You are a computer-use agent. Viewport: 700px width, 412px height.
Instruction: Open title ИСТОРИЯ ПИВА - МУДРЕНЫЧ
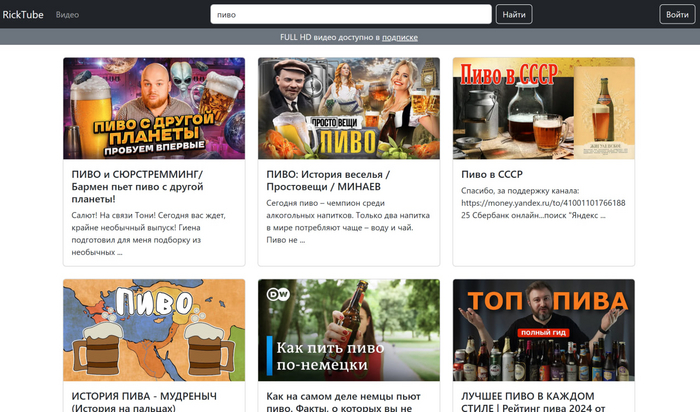click(x=144, y=402)
